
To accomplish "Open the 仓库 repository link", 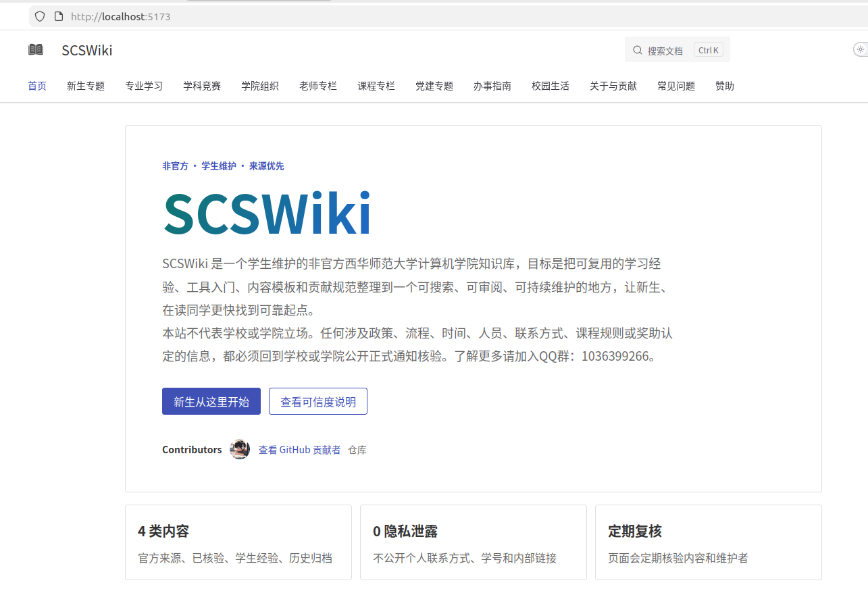I will (x=357, y=450).
